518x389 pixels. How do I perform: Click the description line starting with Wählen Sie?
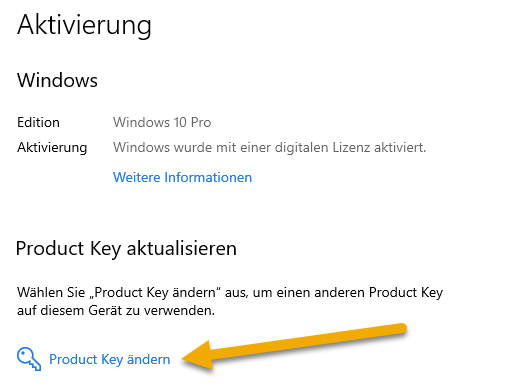[x=230, y=293]
